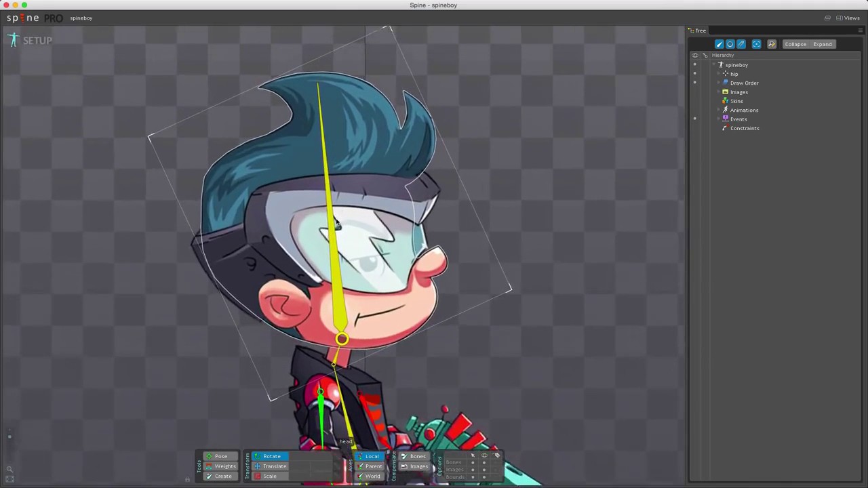Click the spineboy project name label
Screen dimensions: 868x488
(81, 18)
